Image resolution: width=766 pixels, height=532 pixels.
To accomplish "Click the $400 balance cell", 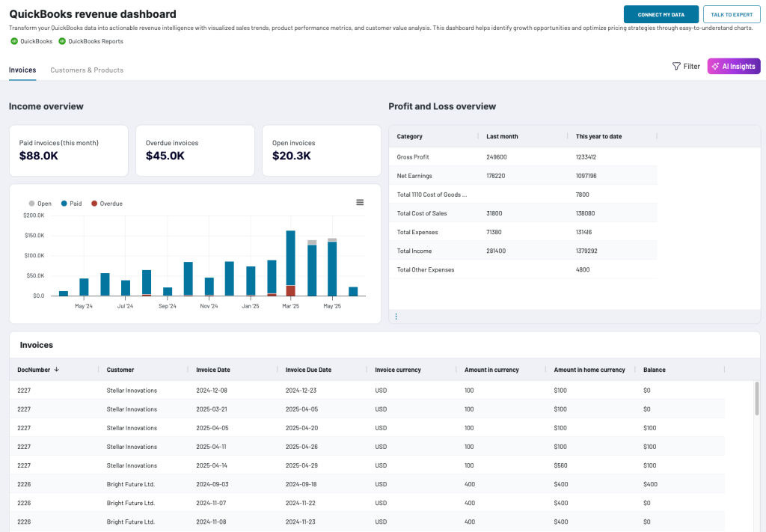I will tap(650, 484).
